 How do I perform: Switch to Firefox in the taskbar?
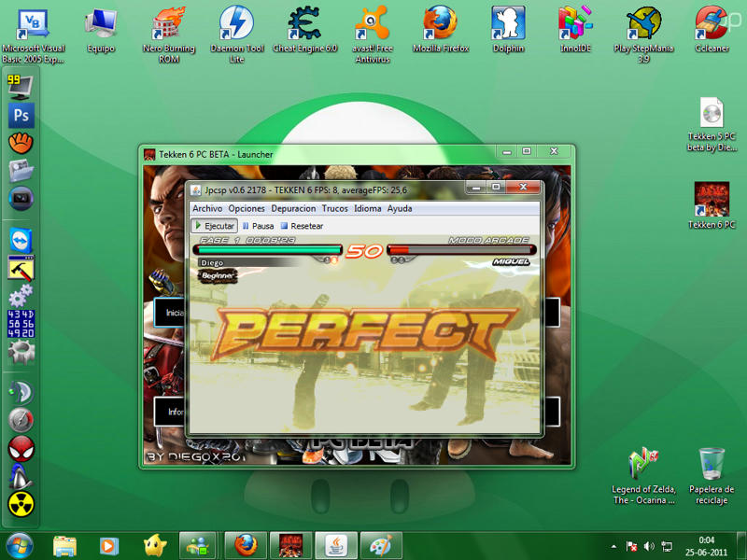[246, 546]
